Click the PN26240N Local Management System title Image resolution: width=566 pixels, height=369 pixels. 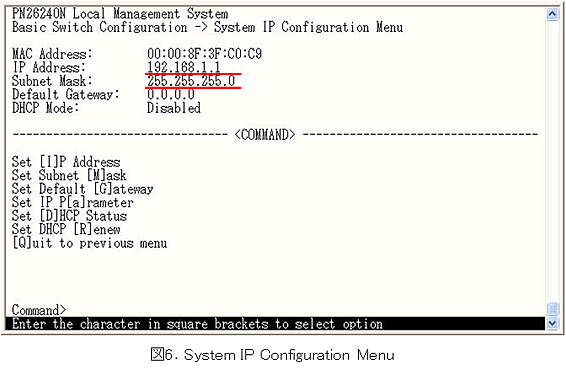(120, 14)
